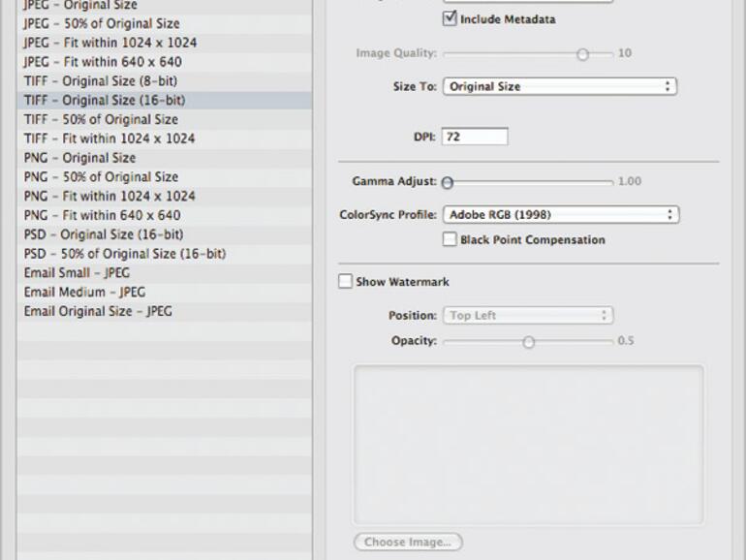Select 'TIFF – 50% of Original Size' preset
The image size is (746, 560).
tap(165, 119)
